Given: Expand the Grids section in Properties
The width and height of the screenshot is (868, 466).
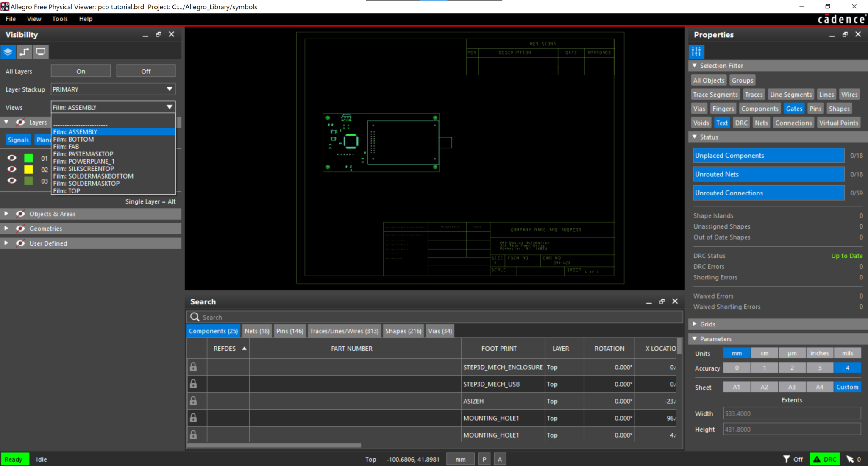Looking at the screenshot, I should click(x=695, y=324).
